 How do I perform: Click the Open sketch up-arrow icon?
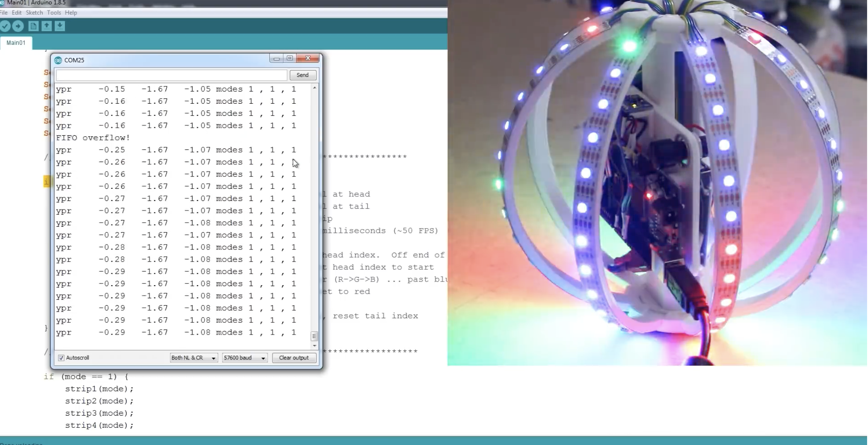pyautogui.click(x=47, y=26)
